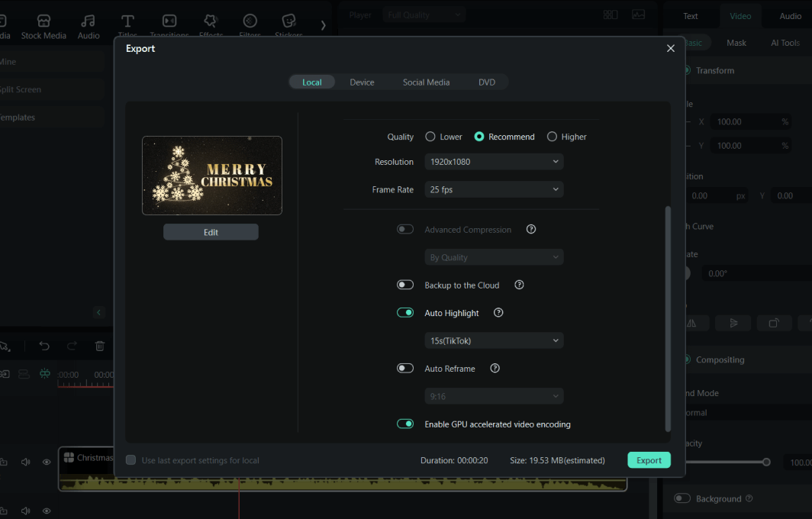Open the AI Tools sub-tab

point(785,43)
